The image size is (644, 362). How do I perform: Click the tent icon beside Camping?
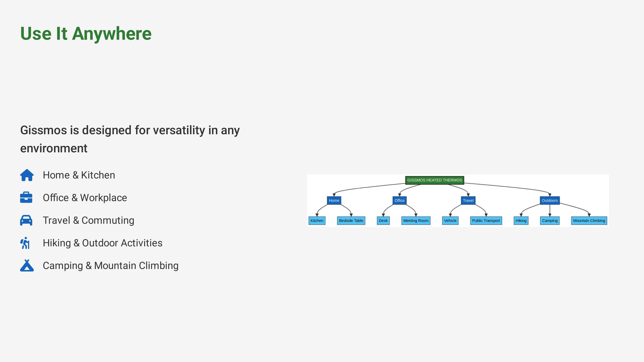point(27,265)
